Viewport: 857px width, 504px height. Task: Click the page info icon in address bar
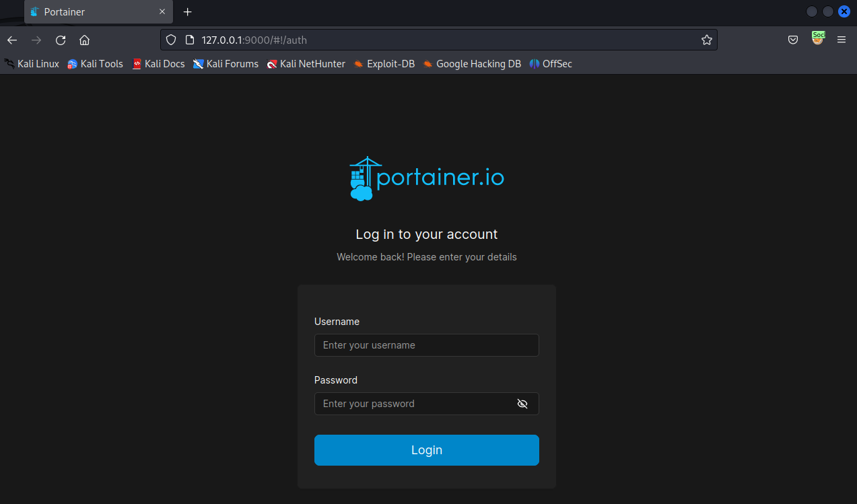[x=189, y=40]
